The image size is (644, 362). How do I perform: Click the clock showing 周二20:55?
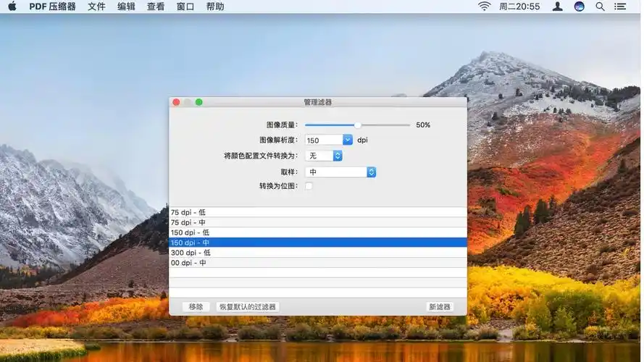(x=519, y=7)
